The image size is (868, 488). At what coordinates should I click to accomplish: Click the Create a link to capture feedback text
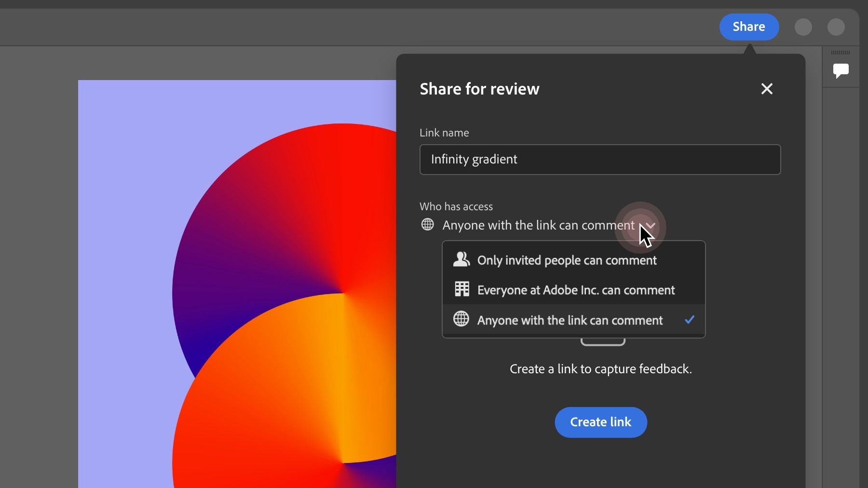coord(601,369)
